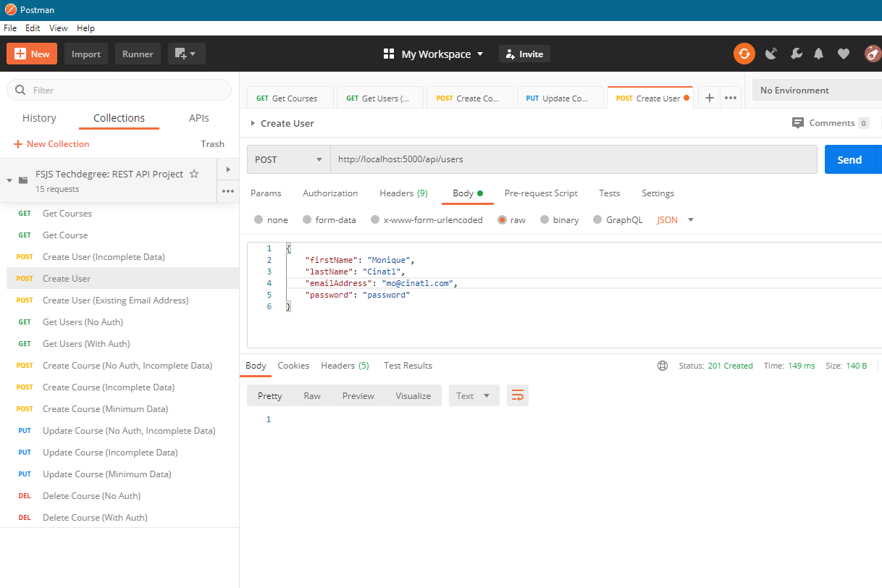Screen dimensions: 882x588
Task: Open the sync status icon
Action: click(x=744, y=54)
